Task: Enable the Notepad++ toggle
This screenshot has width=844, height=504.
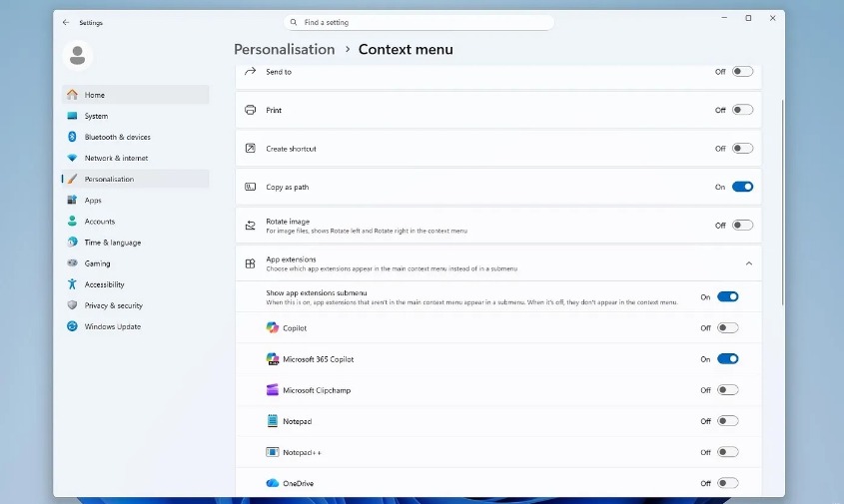Action: coord(728,452)
